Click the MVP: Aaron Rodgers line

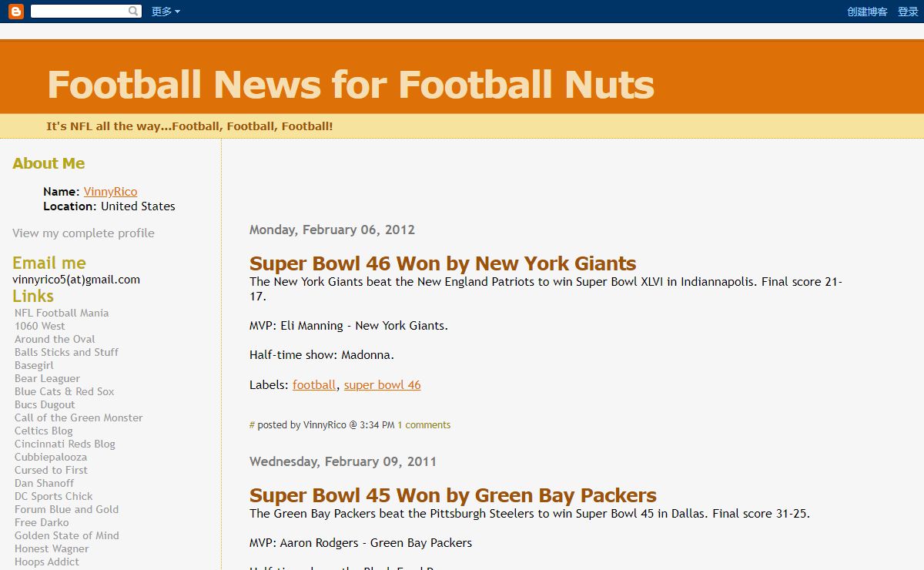[360, 543]
